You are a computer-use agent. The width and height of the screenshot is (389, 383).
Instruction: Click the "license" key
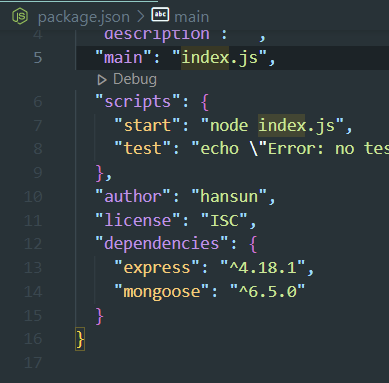138,220
